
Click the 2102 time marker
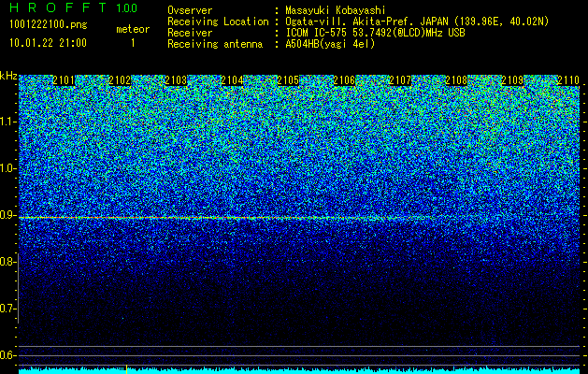[120, 80]
